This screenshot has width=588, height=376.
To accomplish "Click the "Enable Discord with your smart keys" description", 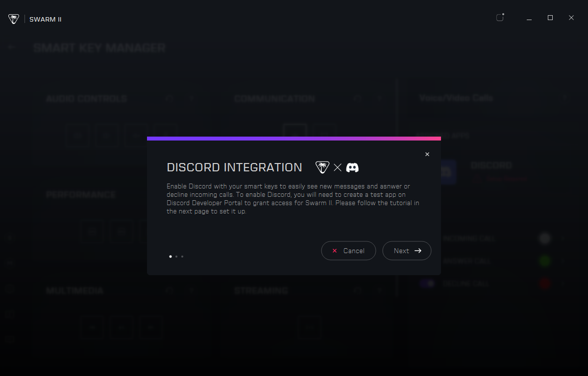I will point(293,199).
